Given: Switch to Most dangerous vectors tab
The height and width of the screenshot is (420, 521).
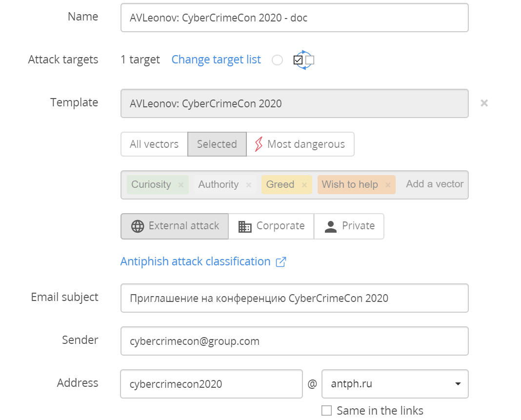Looking at the screenshot, I should (x=301, y=144).
